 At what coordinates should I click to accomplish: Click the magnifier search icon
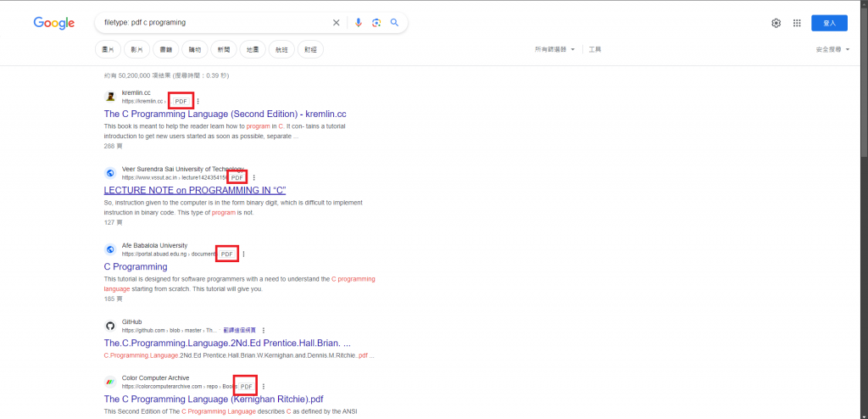[395, 23]
